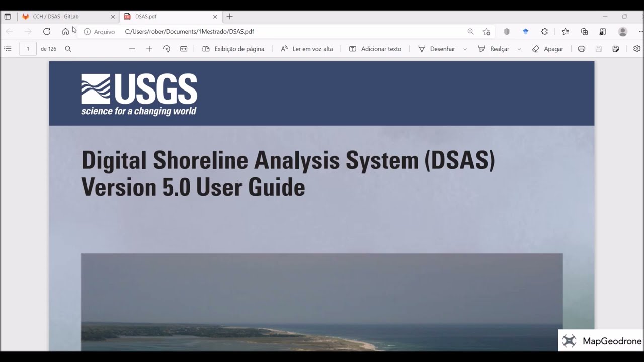Zoom in on the PDF
The height and width of the screenshot is (362, 644).
click(x=149, y=49)
